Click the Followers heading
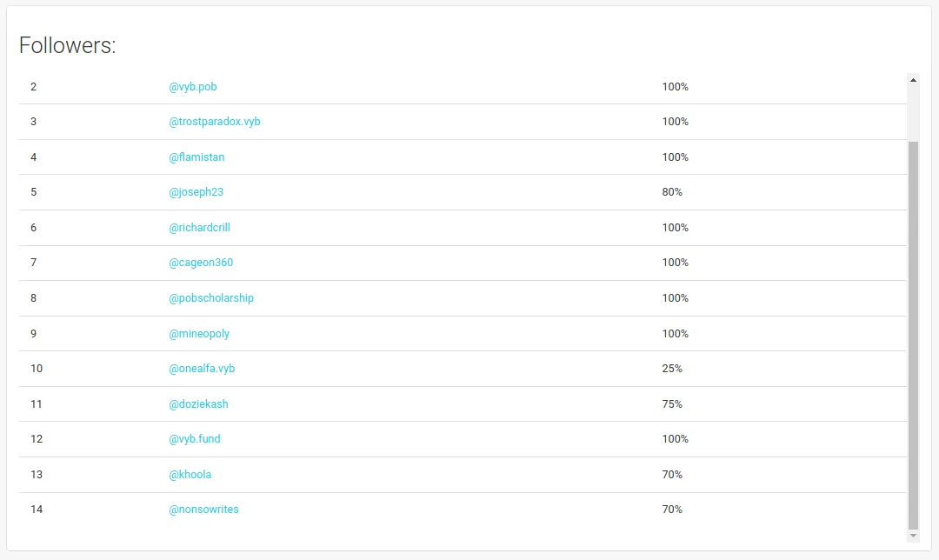 click(x=68, y=46)
